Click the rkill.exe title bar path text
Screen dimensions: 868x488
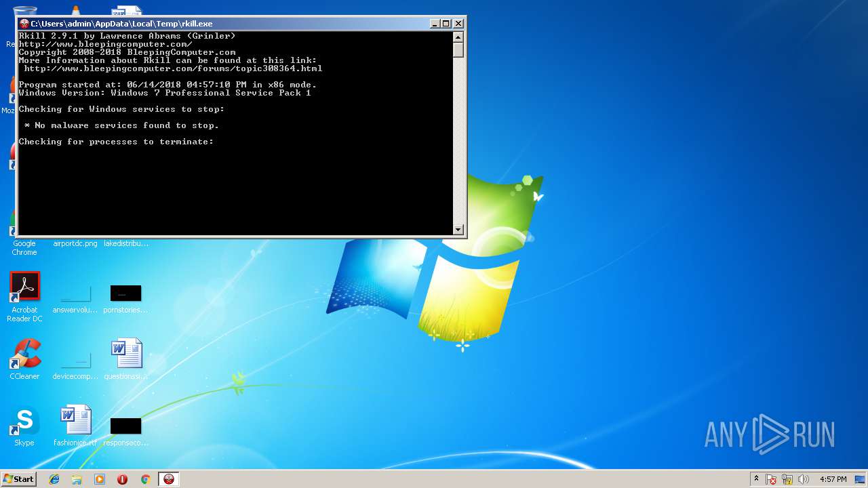coord(121,23)
